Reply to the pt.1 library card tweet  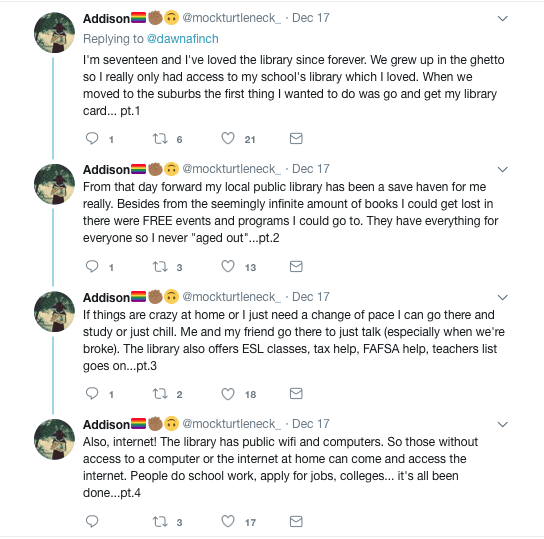point(92,139)
